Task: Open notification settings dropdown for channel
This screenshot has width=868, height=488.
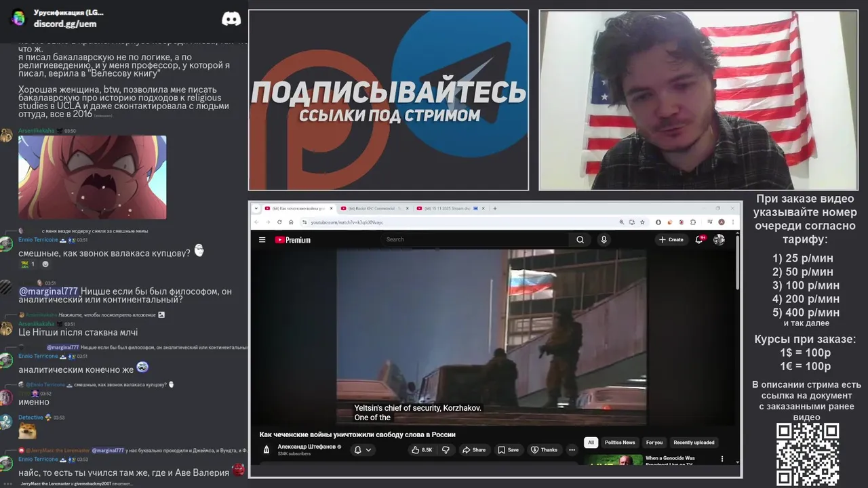Action: (x=363, y=449)
